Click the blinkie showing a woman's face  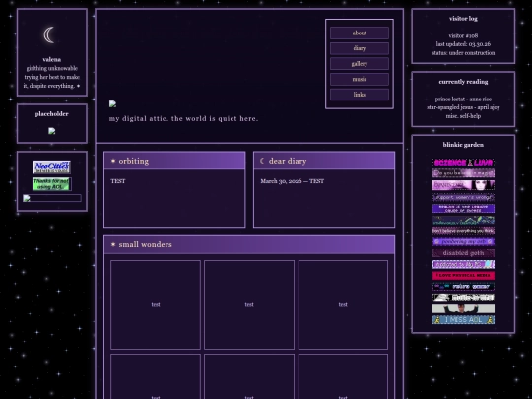click(463, 185)
